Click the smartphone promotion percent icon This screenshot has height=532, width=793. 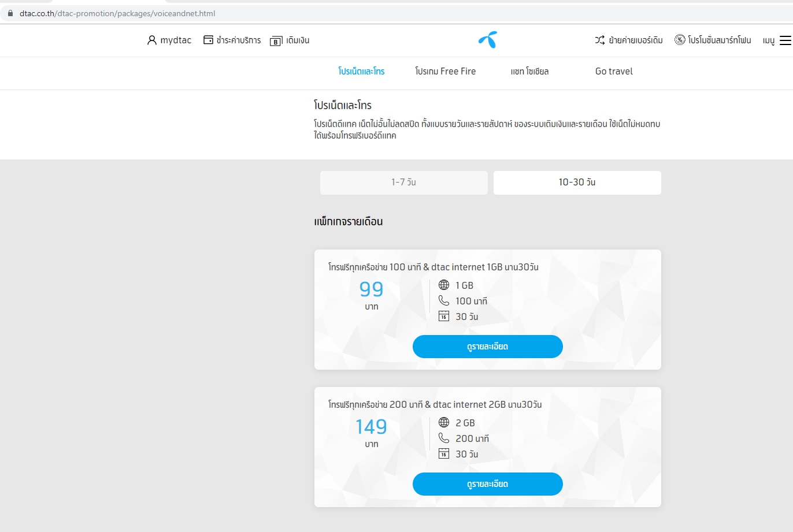680,40
